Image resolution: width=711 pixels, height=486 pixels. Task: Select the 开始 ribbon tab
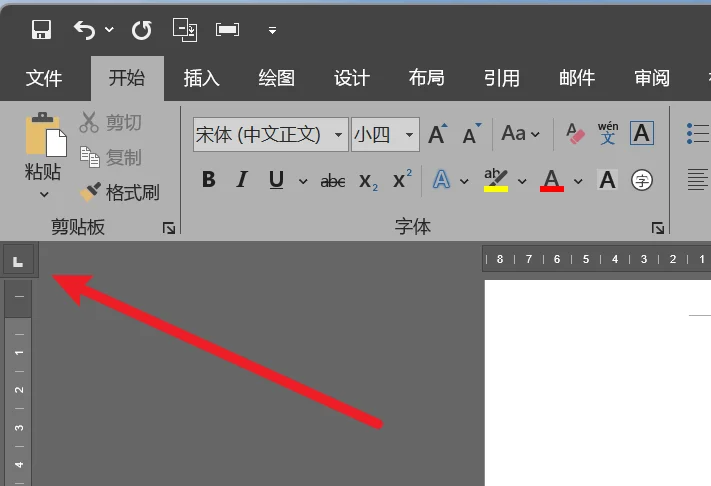point(127,78)
